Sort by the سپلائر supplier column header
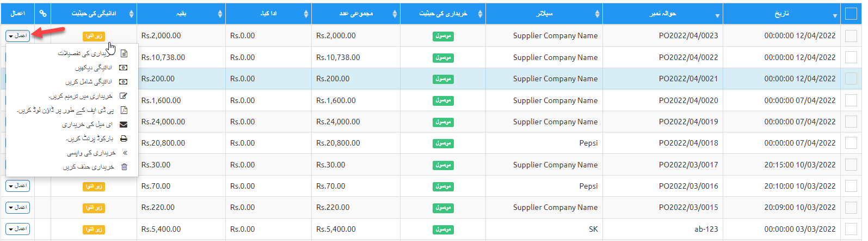This screenshot has height=241, width=868. pos(544,14)
